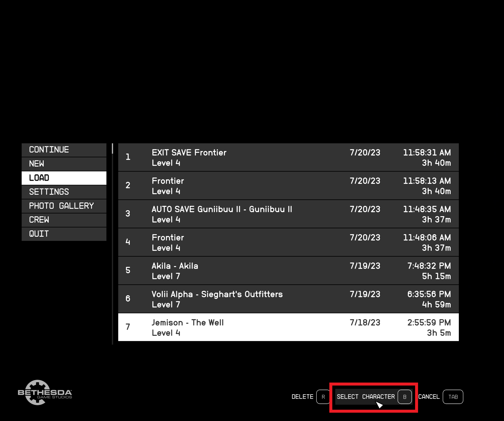Click the save list scrollbar thumb
504x421 pixels.
point(112,148)
